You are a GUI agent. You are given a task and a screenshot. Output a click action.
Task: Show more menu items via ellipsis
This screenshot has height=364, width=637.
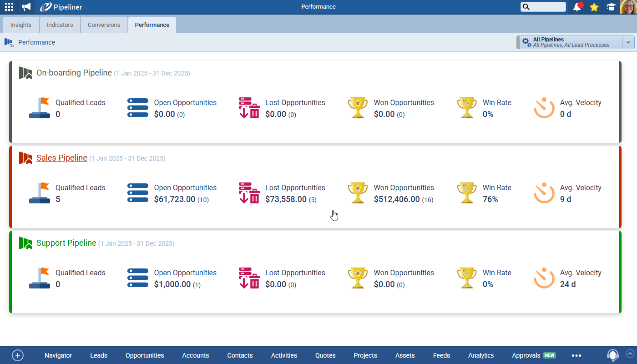(576, 355)
